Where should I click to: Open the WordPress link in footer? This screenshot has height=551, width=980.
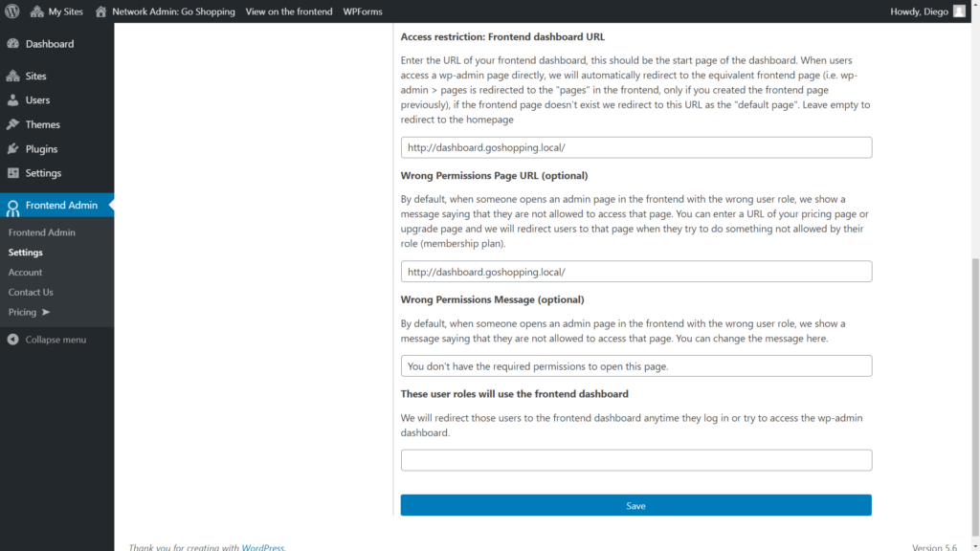tap(263, 546)
